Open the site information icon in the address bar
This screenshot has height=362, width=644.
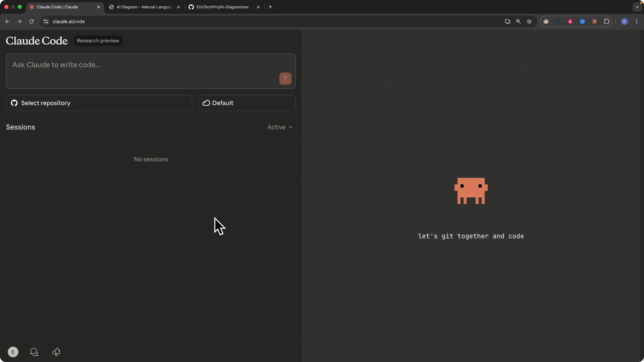[46, 21]
